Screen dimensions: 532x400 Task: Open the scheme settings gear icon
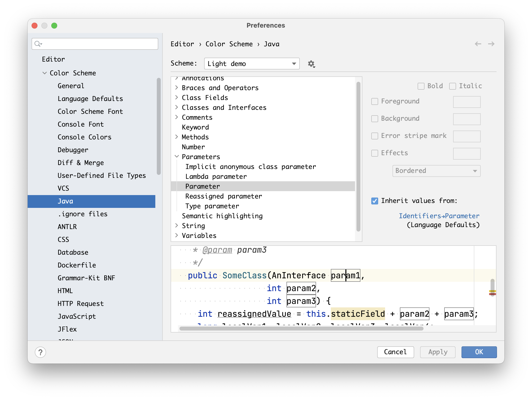(311, 64)
